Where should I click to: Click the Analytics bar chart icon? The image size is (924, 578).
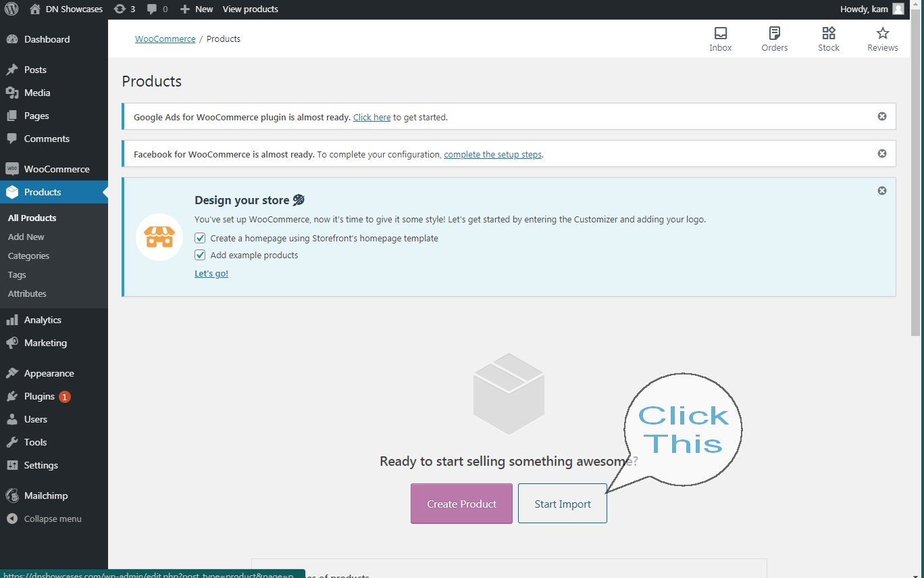point(12,320)
